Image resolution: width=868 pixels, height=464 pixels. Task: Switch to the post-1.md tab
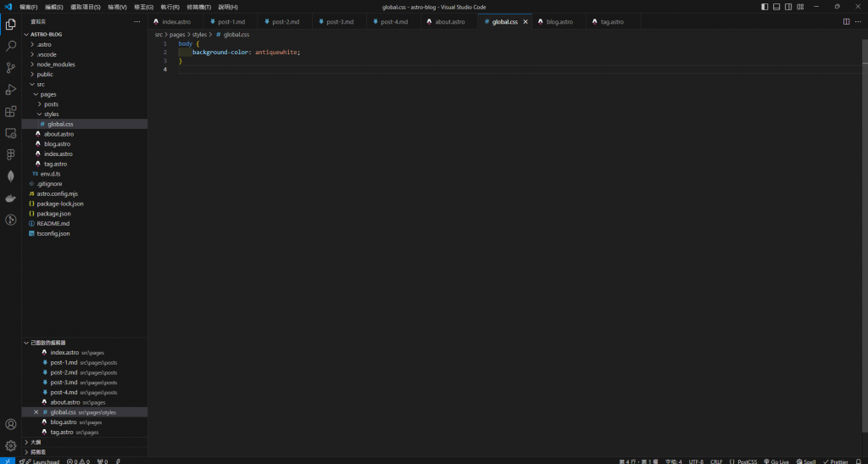pyautogui.click(x=231, y=21)
